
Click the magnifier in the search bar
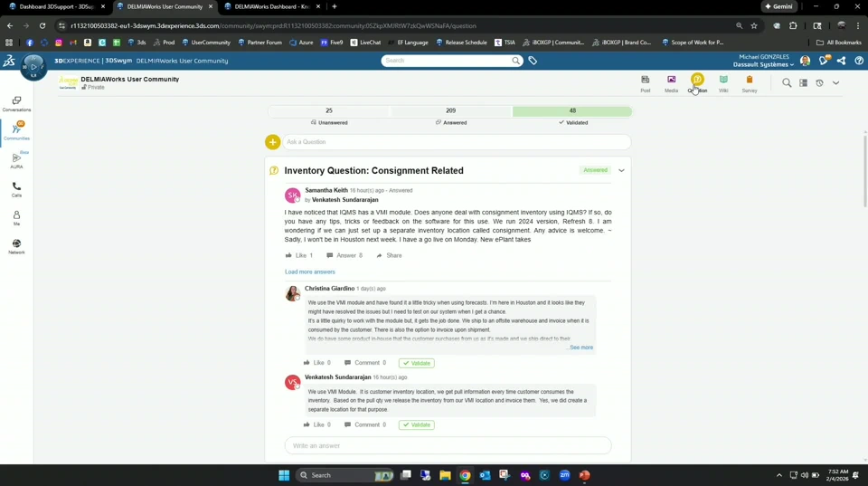click(516, 61)
